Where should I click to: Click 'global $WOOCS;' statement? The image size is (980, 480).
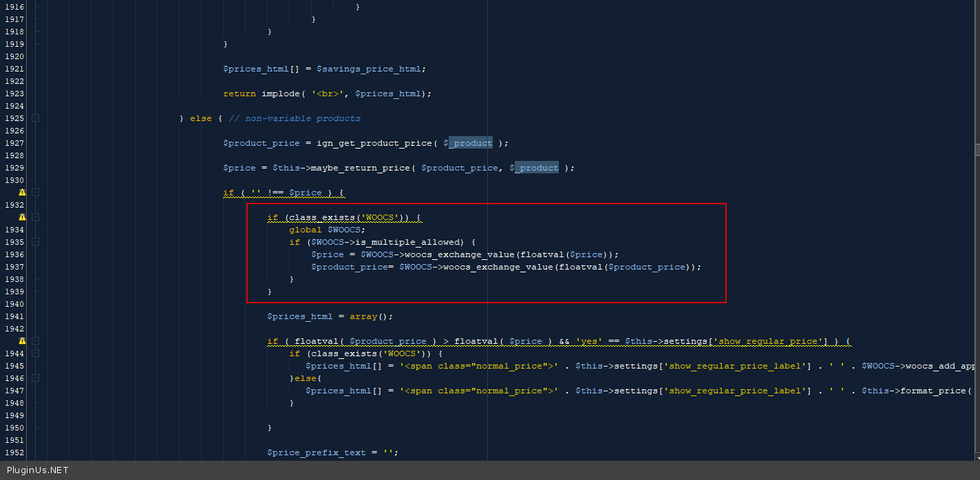pos(328,230)
